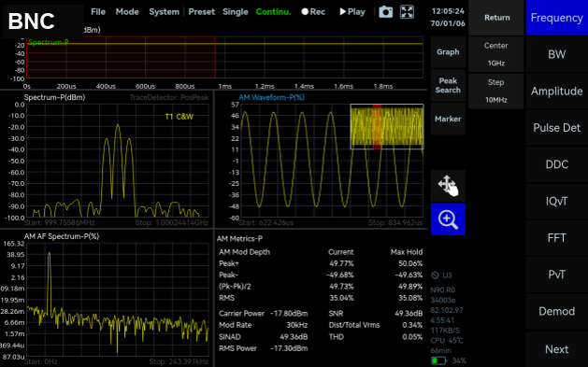Open the Pulse Det tab

557,128
